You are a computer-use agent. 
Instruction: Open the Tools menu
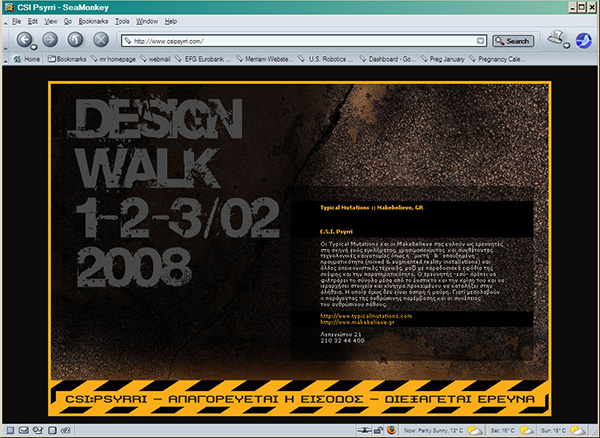pos(122,21)
